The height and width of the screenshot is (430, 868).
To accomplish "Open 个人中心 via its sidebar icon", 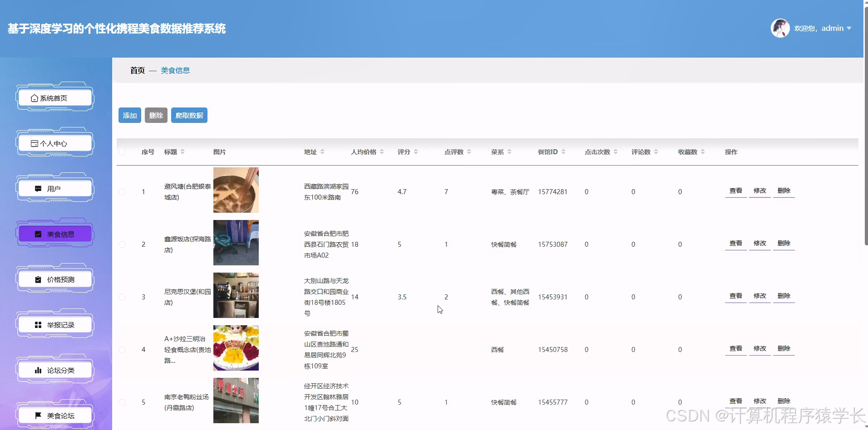I will coord(34,143).
